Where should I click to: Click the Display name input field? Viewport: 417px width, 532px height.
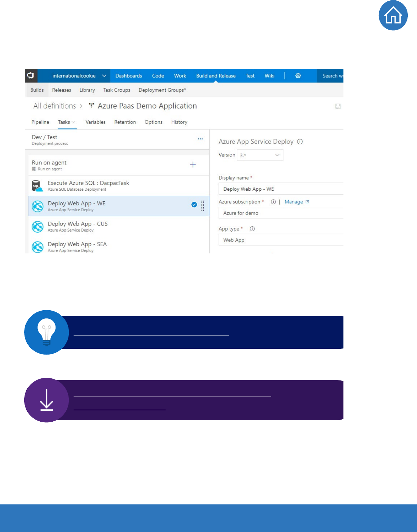[281, 189]
